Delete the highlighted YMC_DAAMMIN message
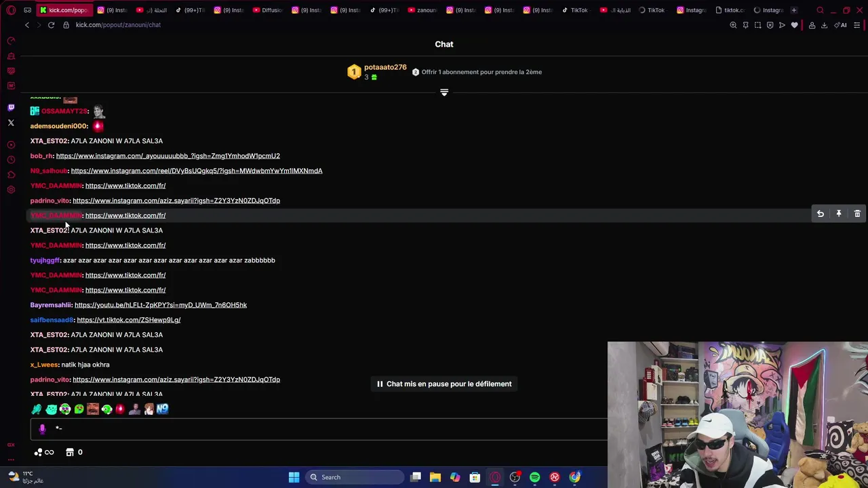The height and width of the screenshot is (488, 868). click(857, 214)
